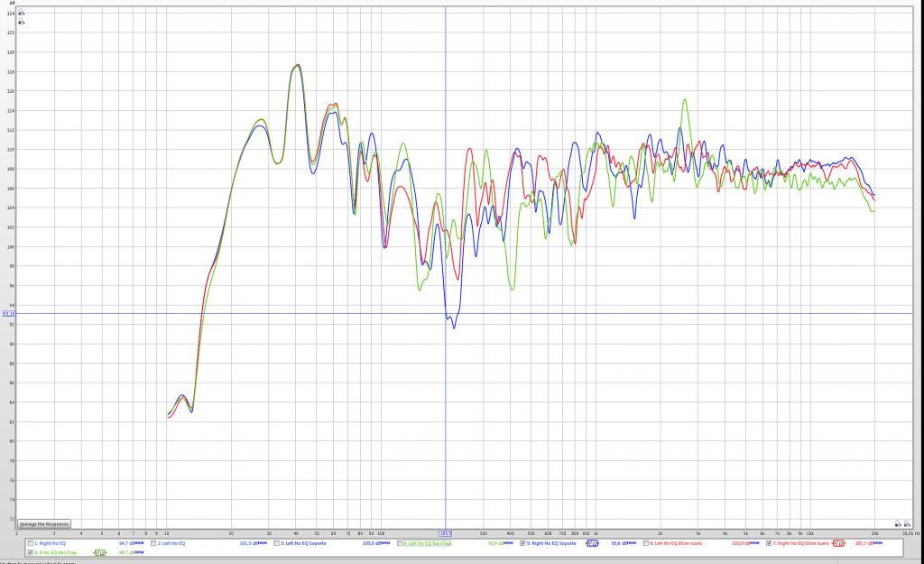This screenshot has width=924, height=564.
Task: Click the '8: R No EQ BassTrap' legend label
Action: click(55, 552)
